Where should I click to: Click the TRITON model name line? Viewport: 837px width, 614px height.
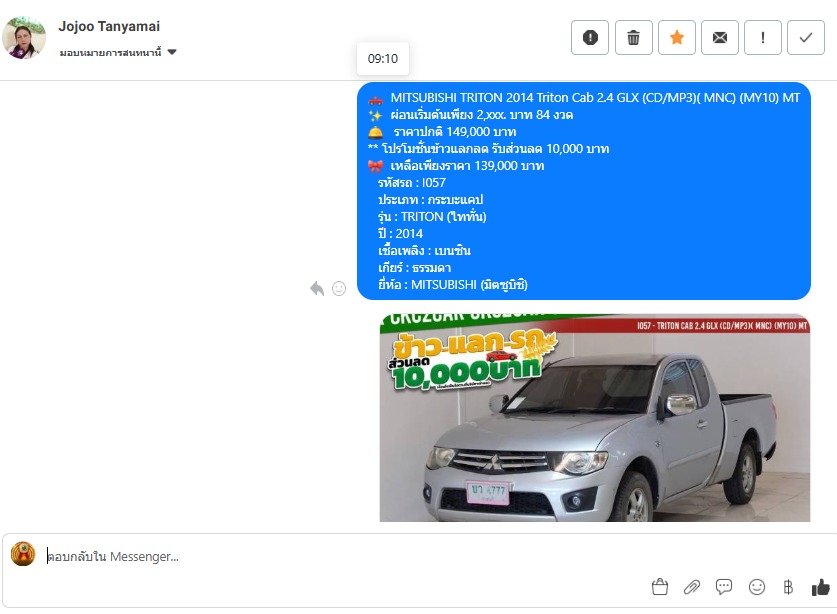click(x=432, y=217)
